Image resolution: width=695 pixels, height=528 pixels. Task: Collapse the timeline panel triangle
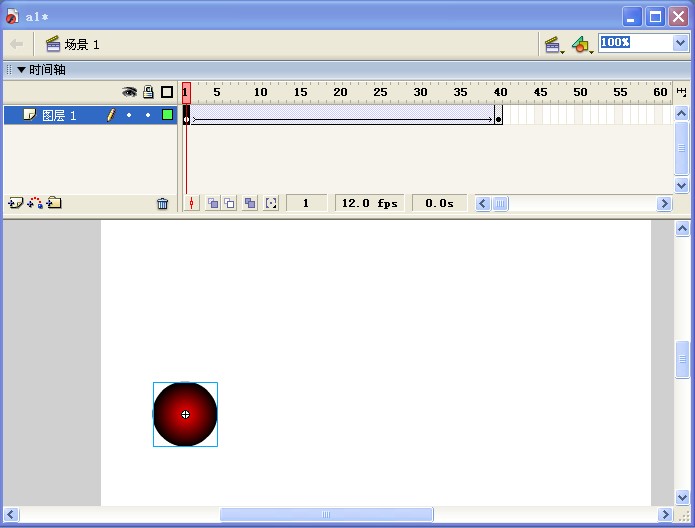[21, 70]
